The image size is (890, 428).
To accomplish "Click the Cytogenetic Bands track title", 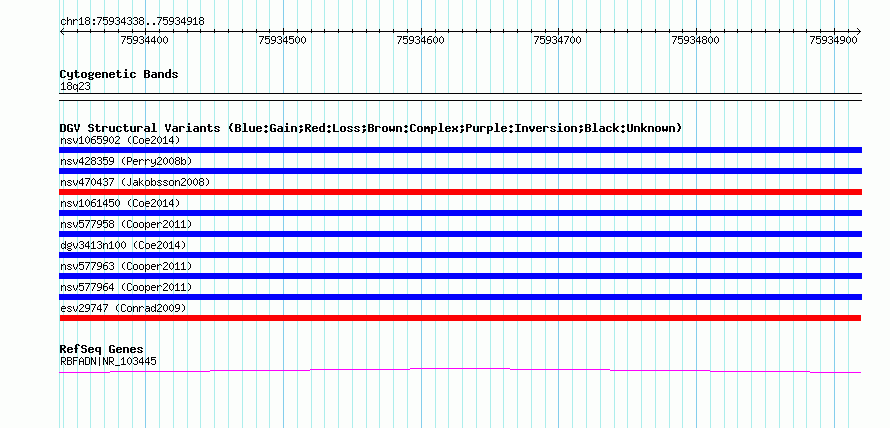I will 119,74.
